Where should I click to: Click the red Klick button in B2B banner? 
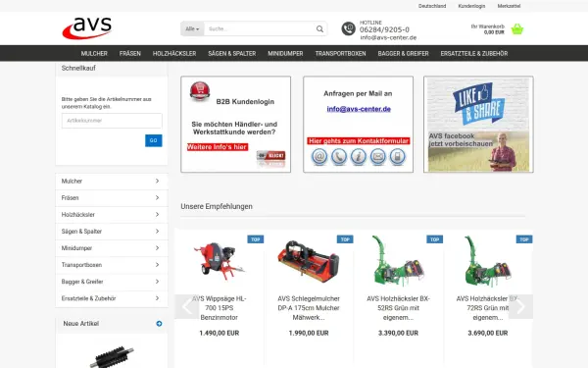pyautogui.click(x=270, y=156)
